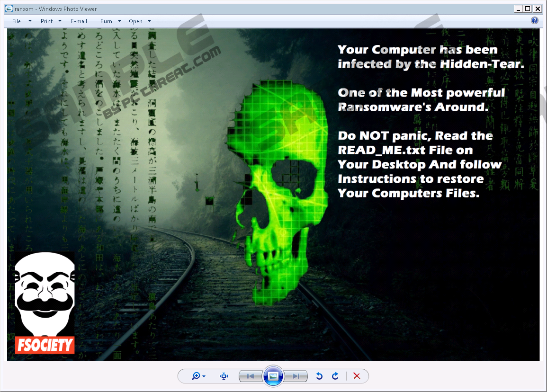Viewport: 547px width, 392px height.
Task: Open the File menu
Action: click(x=17, y=21)
